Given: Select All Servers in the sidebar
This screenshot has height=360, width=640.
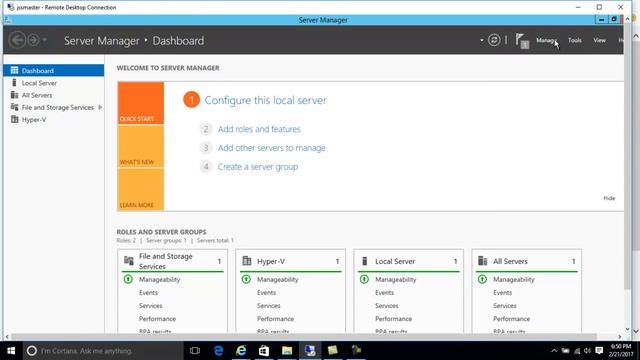Looking at the screenshot, I should 53,95.
